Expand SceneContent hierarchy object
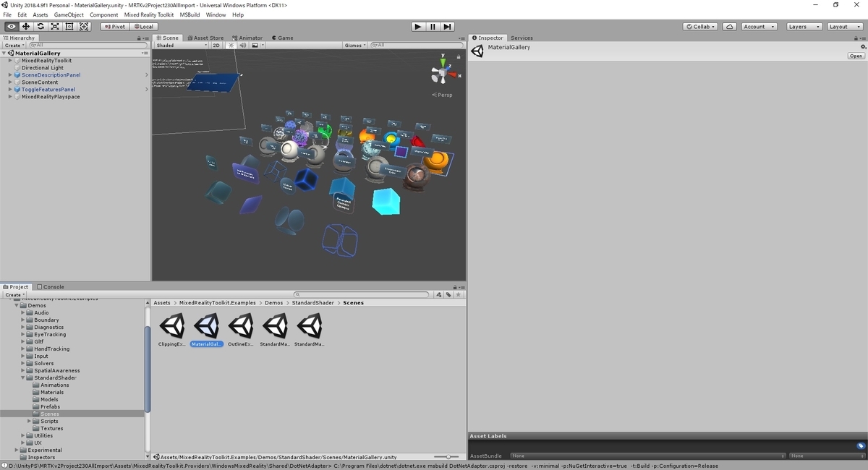 (x=10, y=82)
